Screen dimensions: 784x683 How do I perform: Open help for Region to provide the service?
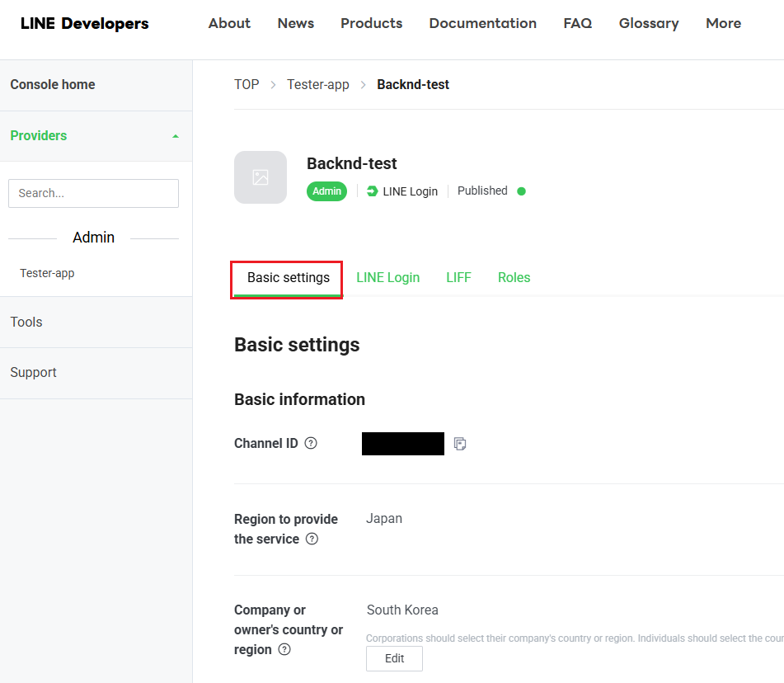coord(312,539)
